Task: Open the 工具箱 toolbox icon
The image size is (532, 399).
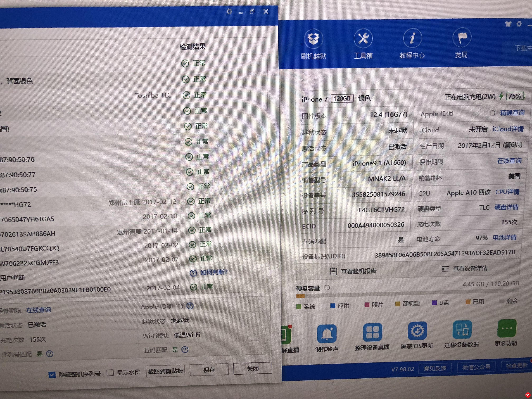Action: [x=363, y=39]
